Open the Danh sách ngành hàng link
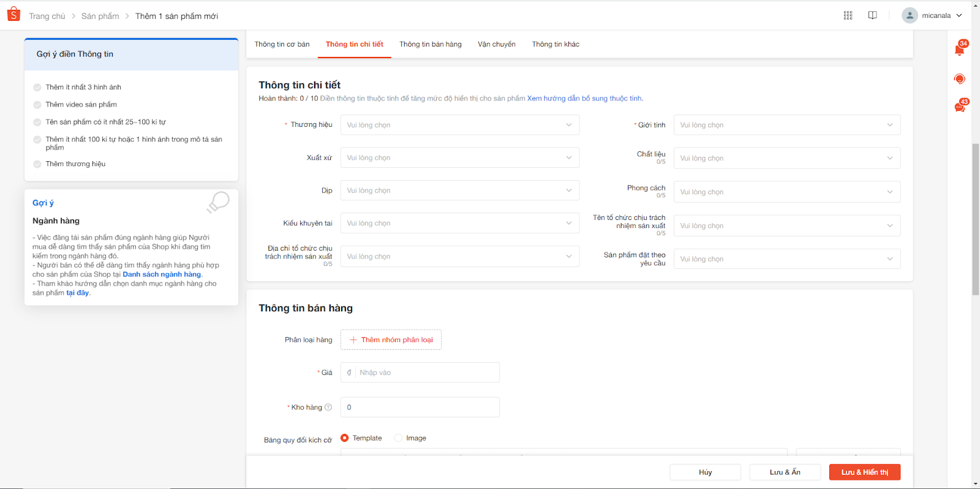The image size is (980, 489). 162,275
